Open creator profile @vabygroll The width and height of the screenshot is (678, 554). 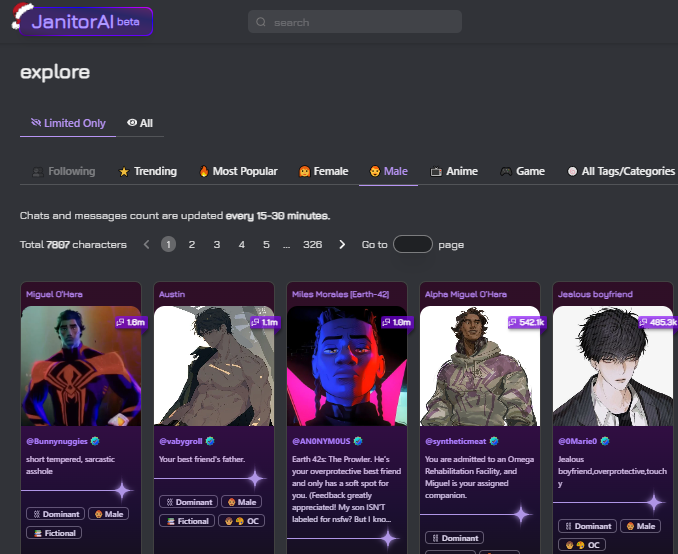coord(181,441)
